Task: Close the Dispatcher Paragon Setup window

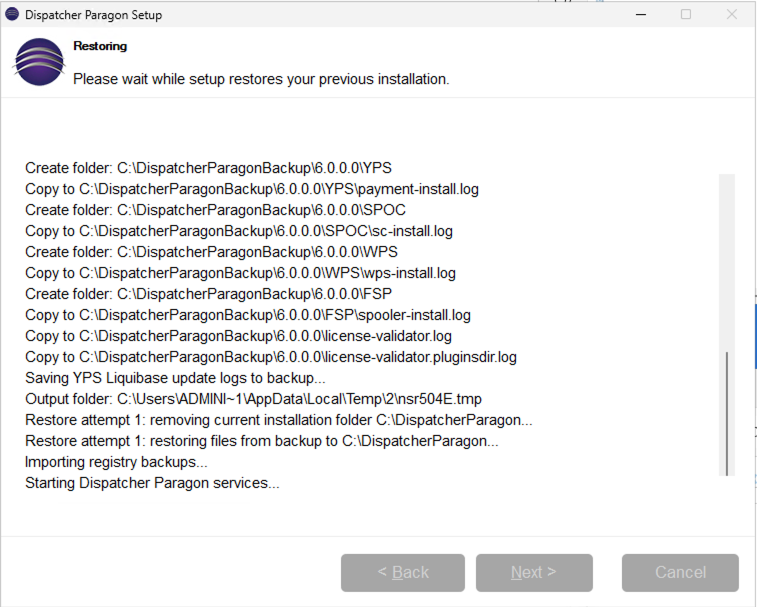Action: click(x=731, y=14)
